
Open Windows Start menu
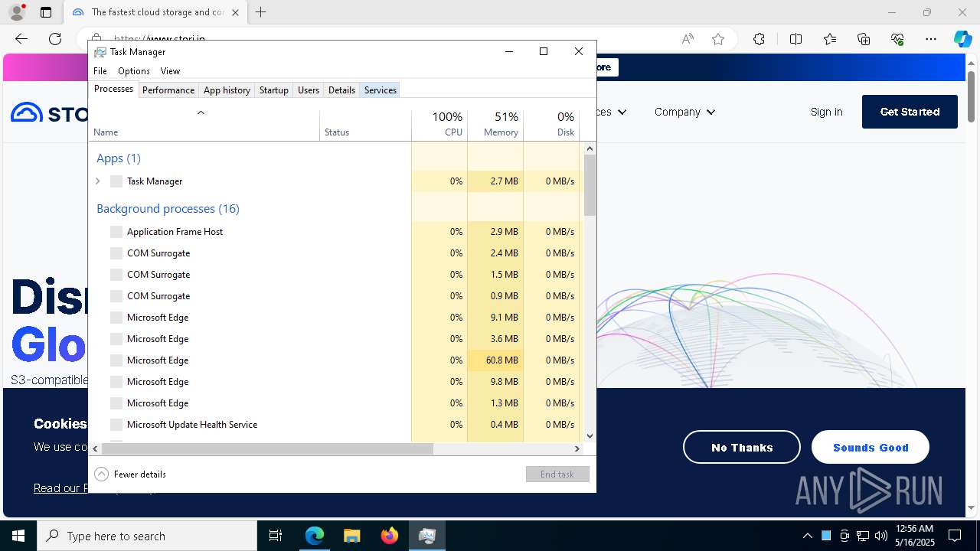18,536
